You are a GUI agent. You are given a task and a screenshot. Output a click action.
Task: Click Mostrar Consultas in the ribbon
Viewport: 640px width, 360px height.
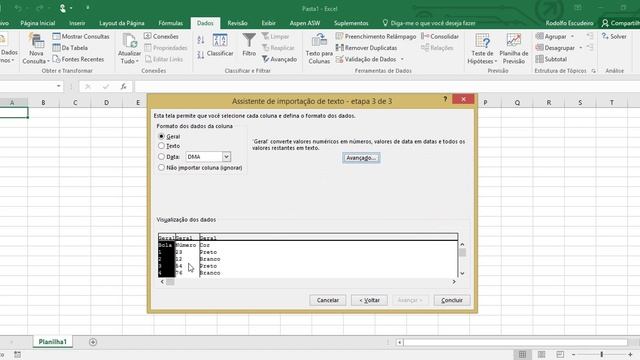point(81,36)
